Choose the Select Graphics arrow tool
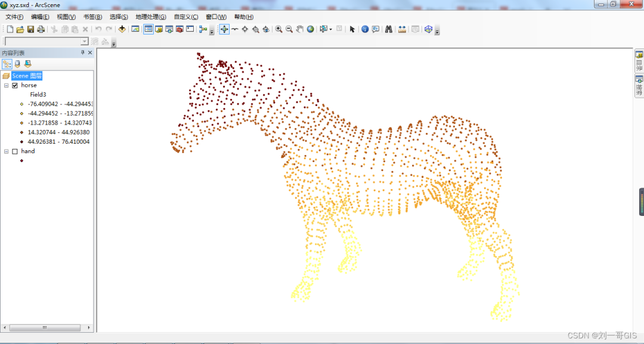This screenshot has width=644, height=344. point(352,29)
